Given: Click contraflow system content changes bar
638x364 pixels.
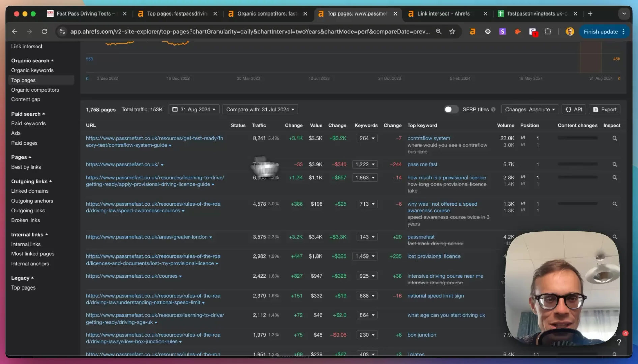Looking at the screenshot, I should coord(577,138).
